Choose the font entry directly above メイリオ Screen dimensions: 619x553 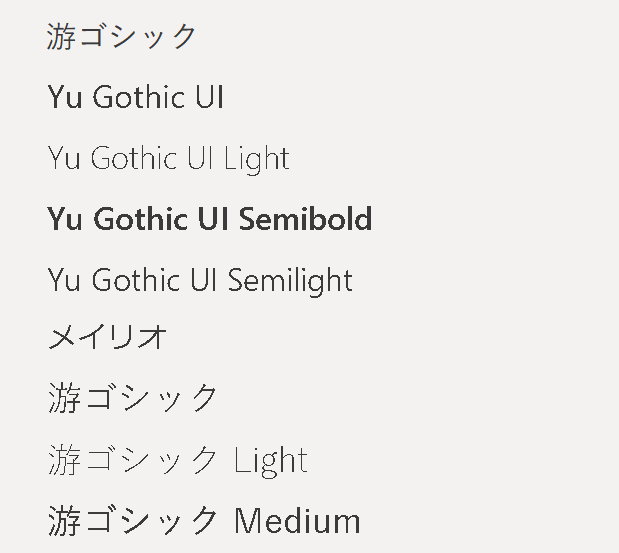pos(200,281)
